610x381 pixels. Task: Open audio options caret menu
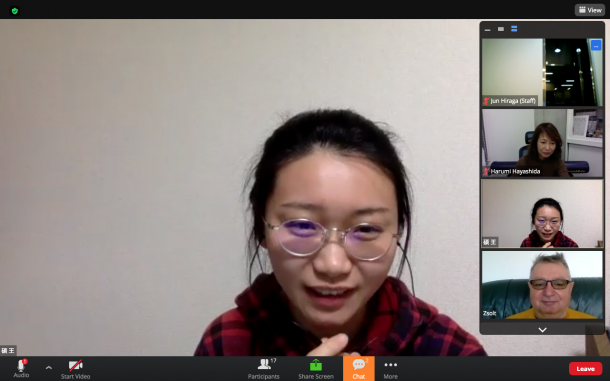(x=49, y=367)
